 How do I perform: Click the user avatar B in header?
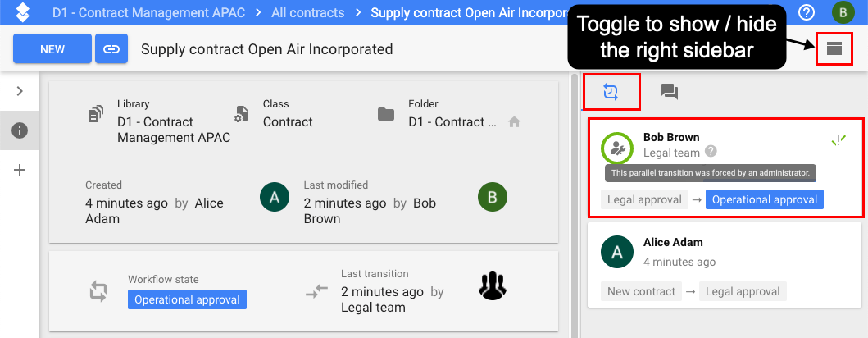click(x=843, y=13)
